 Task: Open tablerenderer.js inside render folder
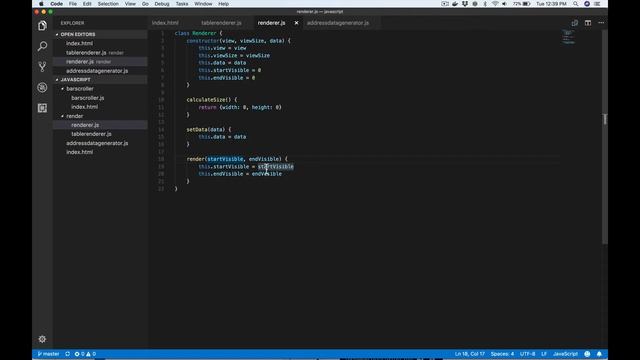pyautogui.click(x=91, y=134)
